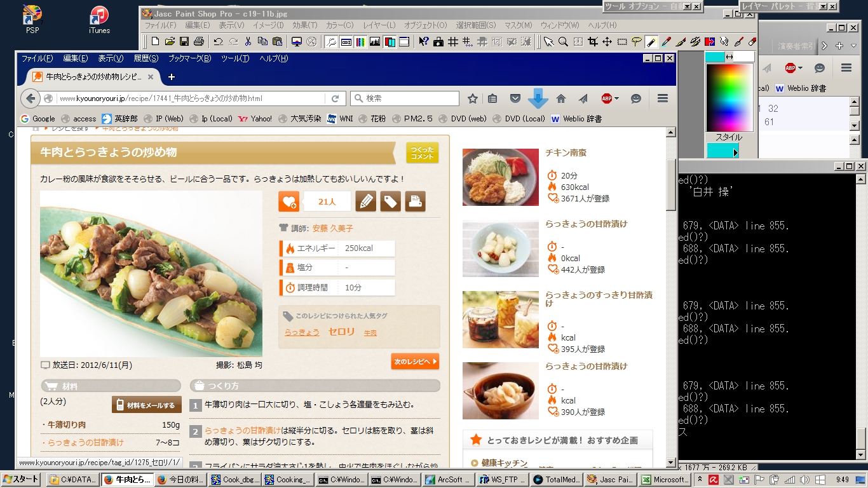This screenshot has width=868, height=488.
Task: Click Copy icon in Paint Shop Pro toolbar
Action: click(x=262, y=42)
